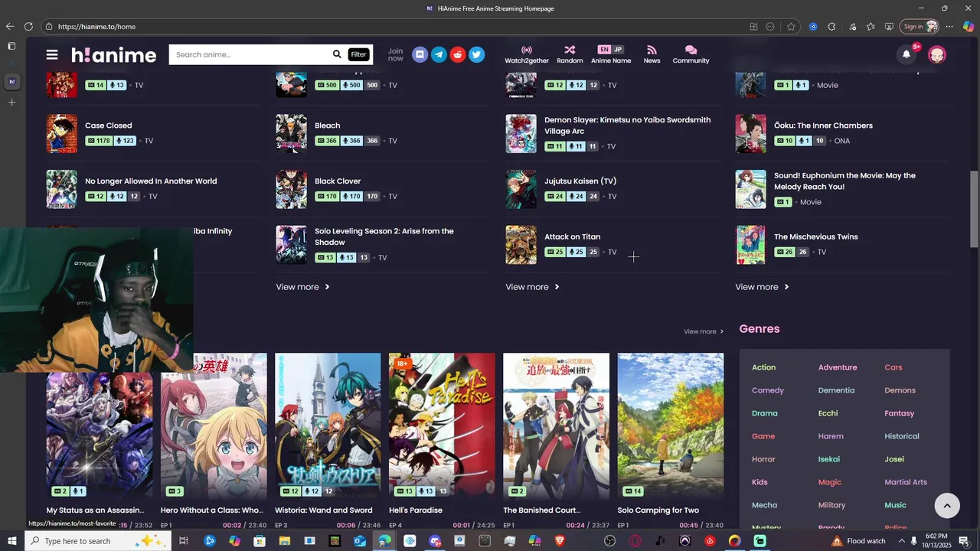Open Brave browser from taskbar
The image size is (980, 551).
(560, 541)
